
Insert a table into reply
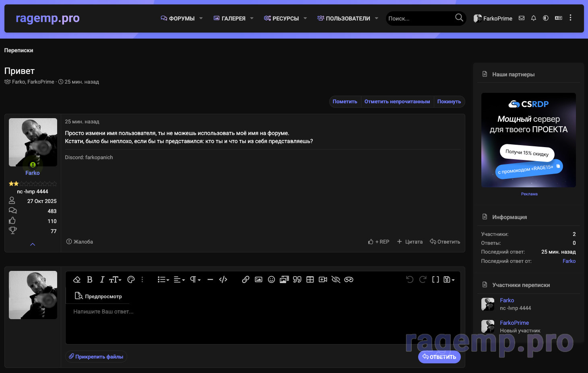click(x=310, y=279)
